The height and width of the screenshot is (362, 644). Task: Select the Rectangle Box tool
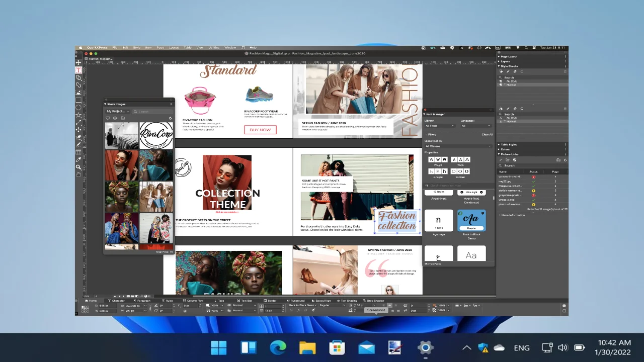(x=78, y=100)
